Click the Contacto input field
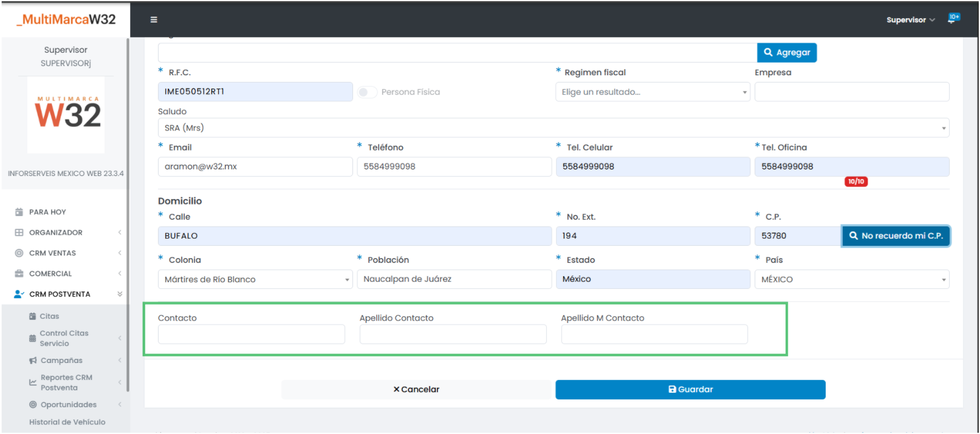Screen dimensions: 980x434 pos(251,334)
